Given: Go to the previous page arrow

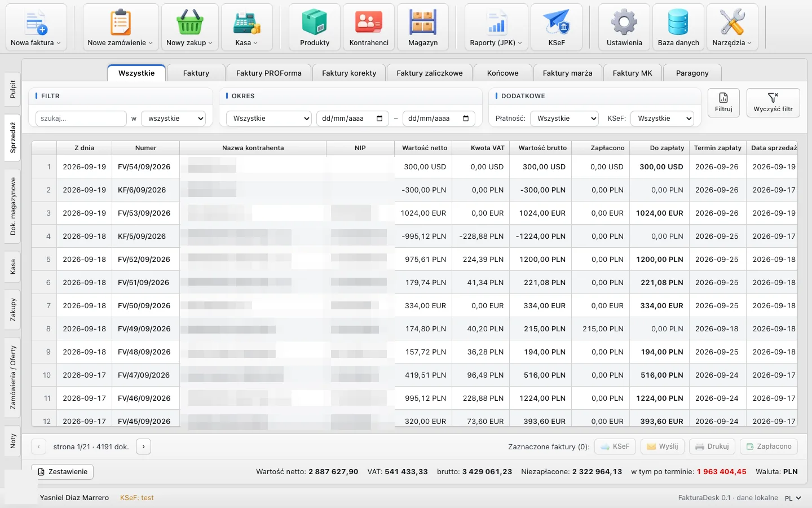Looking at the screenshot, I should (38, 446).
